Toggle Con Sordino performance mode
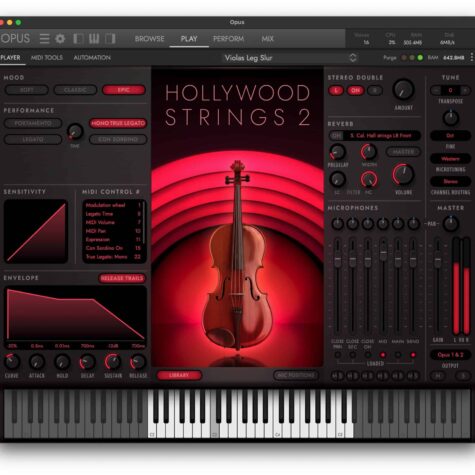 [118, 139]
